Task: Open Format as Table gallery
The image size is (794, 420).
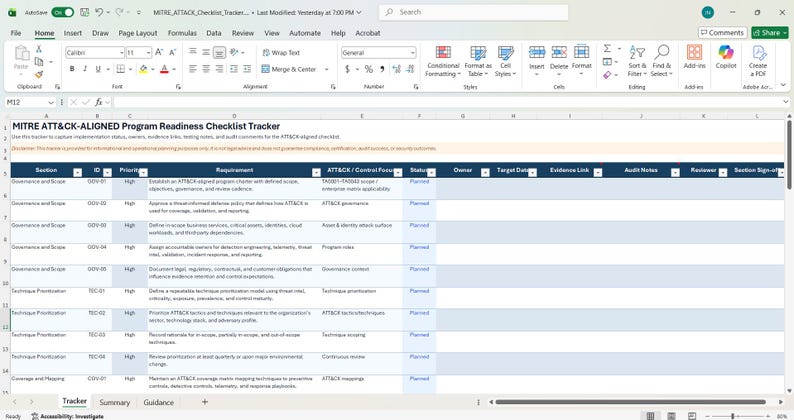Action: click(478, 61)
